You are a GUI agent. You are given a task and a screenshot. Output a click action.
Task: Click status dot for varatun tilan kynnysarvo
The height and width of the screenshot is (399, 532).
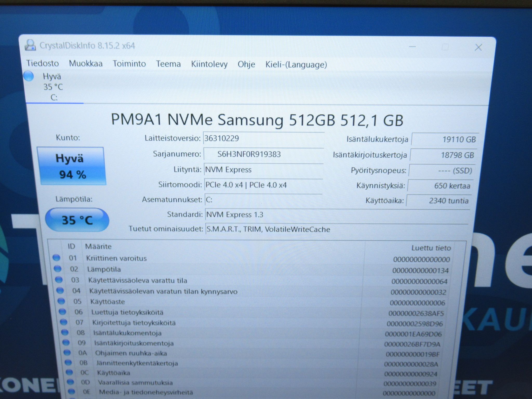60,290
